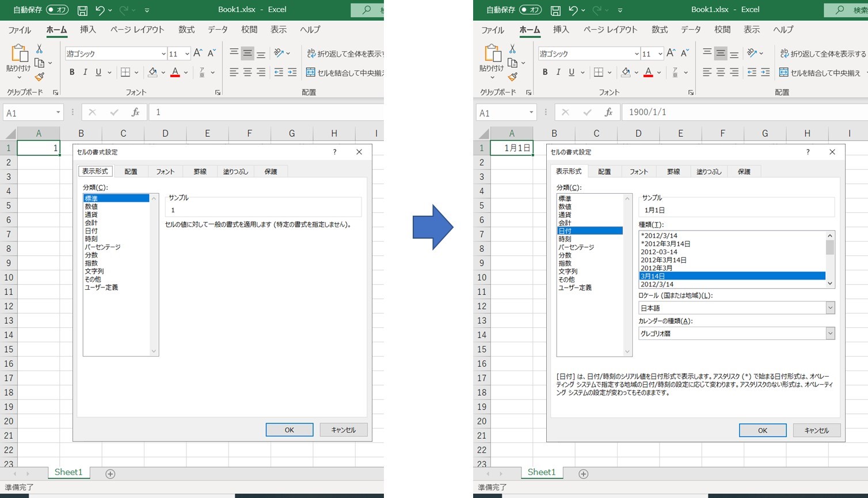The image size is (868, 498).
Task: Decrease font size in left window ribbon
Action: [212, 53]
